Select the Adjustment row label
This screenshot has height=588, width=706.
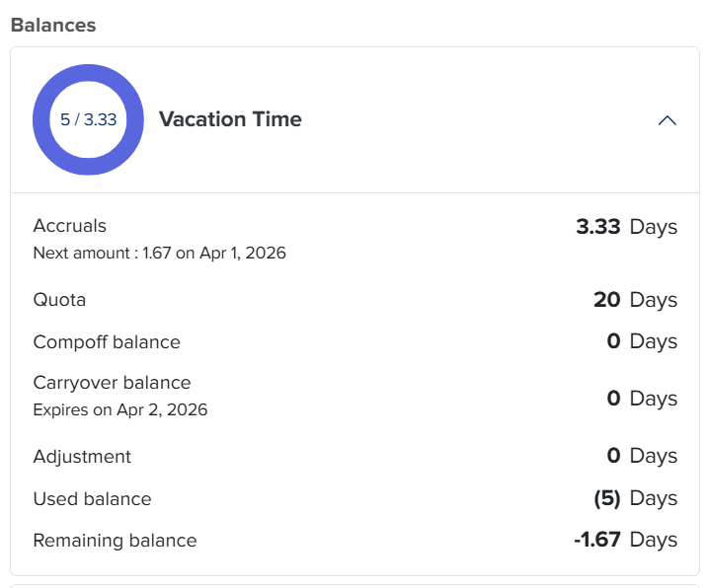pos(82,457)
